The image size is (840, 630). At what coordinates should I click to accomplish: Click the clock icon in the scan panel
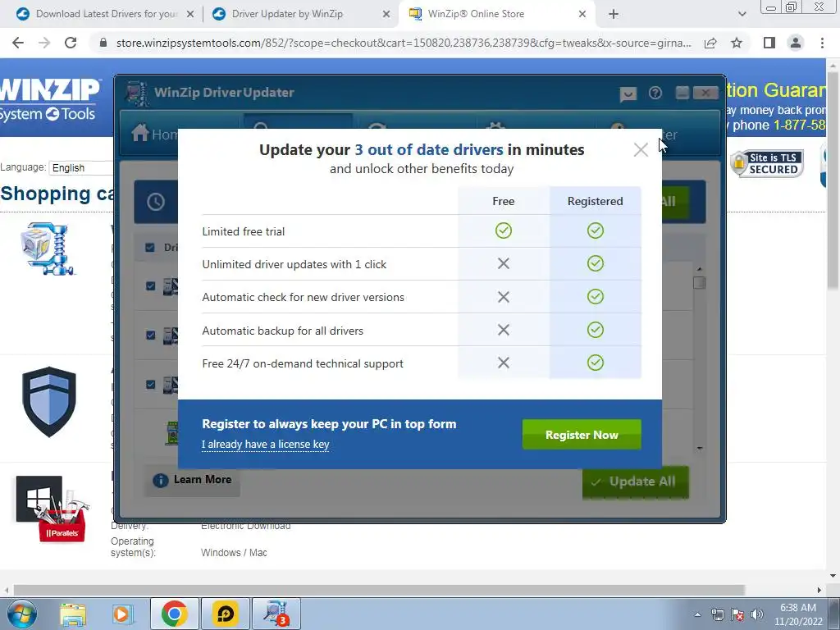pyautogui.click(x=156, y=202)
